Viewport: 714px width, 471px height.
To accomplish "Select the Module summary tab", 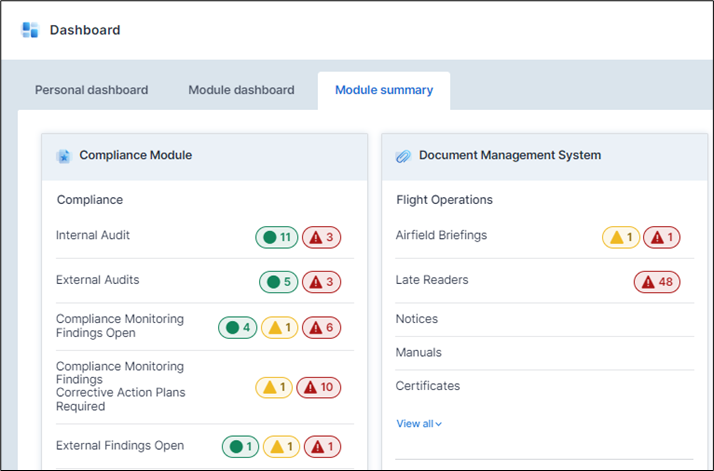I will click(384, 90).
